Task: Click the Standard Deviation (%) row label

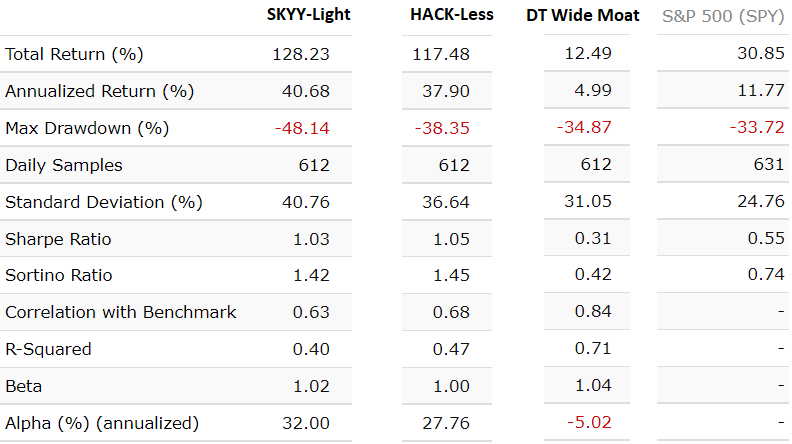Action: (104, 202)
